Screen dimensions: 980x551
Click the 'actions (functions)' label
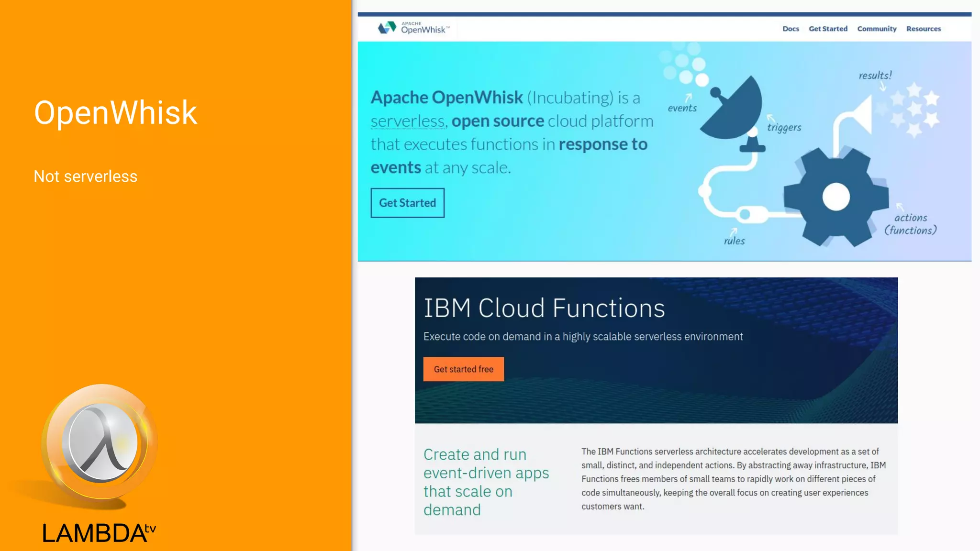[x=911, y=224]
